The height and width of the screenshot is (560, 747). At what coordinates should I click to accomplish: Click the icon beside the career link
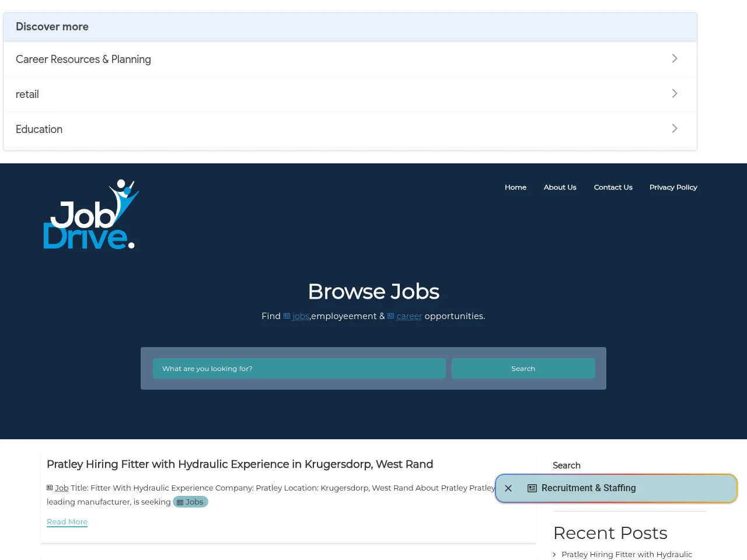pyautogui.click(x=391, y=316)
